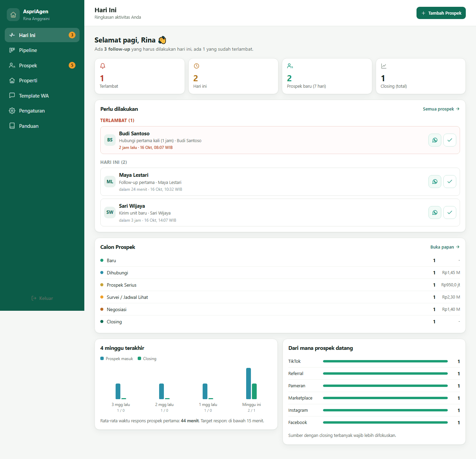Click the BS avatar for Budi Santoso
The height and width of the screenshot is (459, 476).
pyautogui.click(x=110, y=140)
